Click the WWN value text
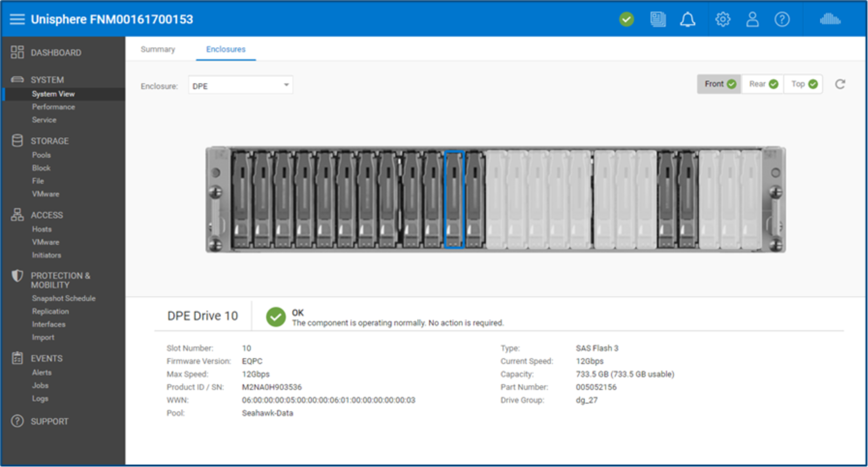The width and height of the screenshot is (868, 467). point(328,400)
